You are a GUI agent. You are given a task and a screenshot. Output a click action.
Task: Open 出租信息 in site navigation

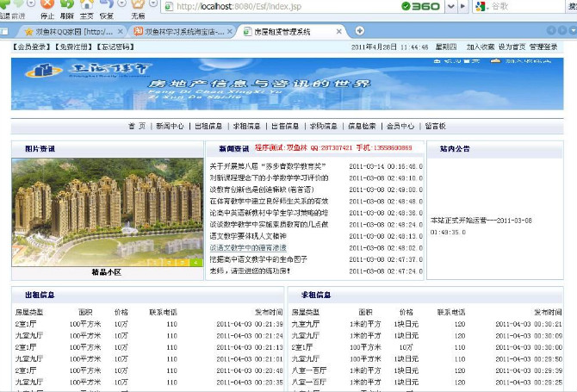tap(208, 127)
